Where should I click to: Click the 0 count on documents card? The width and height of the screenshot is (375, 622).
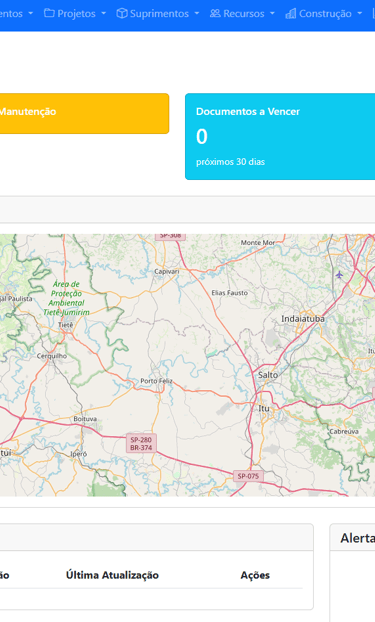pyautogui.click(x=202, y=136)
